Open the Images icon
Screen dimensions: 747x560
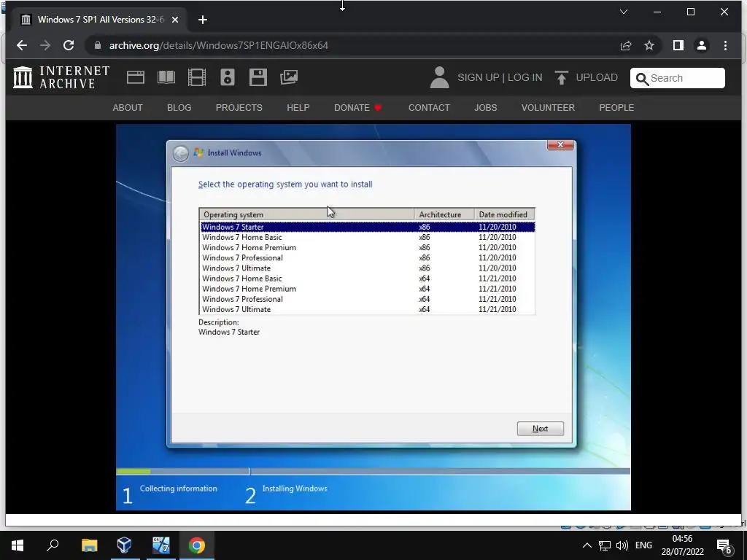point(289,77)
